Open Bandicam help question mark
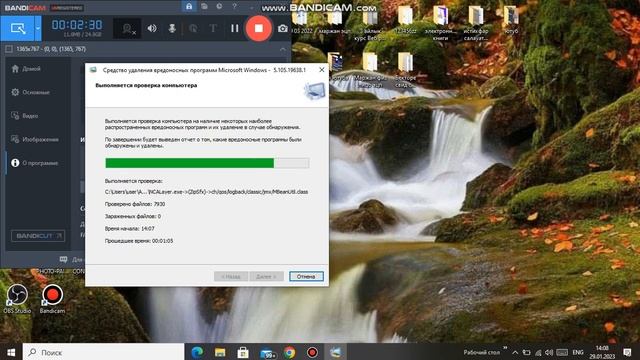Viewport: 640px width, 360px height. point(234,7)
